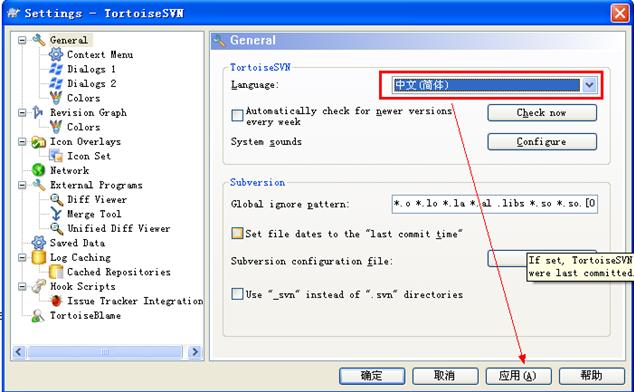634x392 pixels.
Task: Toggle set file dates to last commit time
Action: [237, 233]
